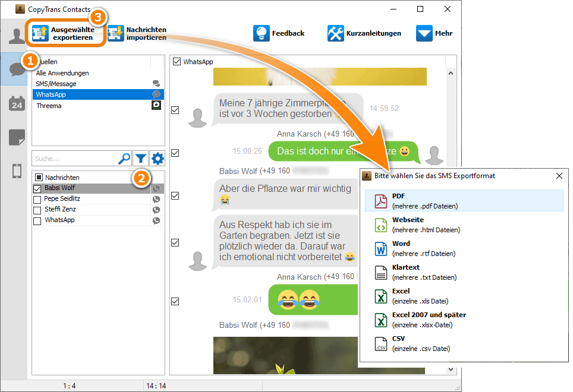The height and width of the screenshot is (392, 573).
Task: Check the WhatsApp conversation checkbox in list
Action: tap(37, 221)
